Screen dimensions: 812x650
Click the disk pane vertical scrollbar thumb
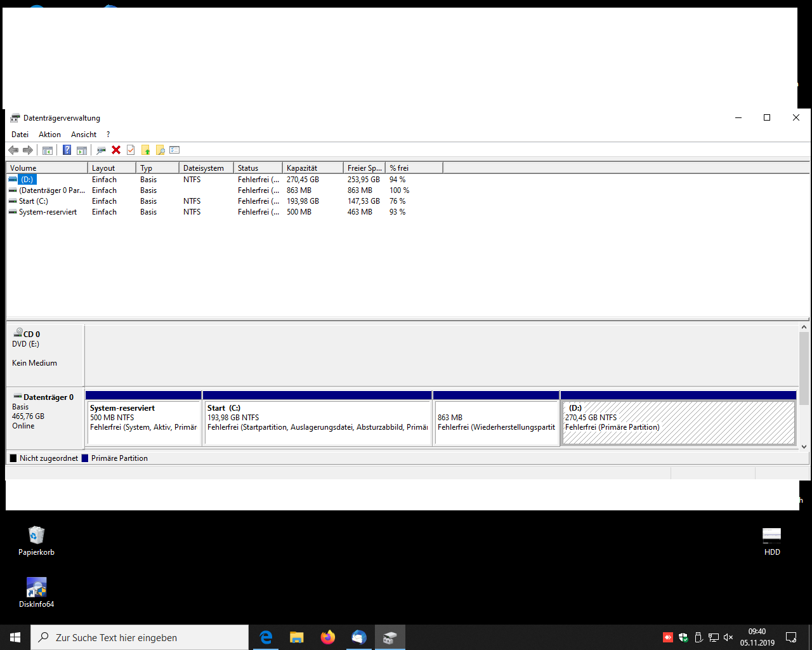click(804, 368)
